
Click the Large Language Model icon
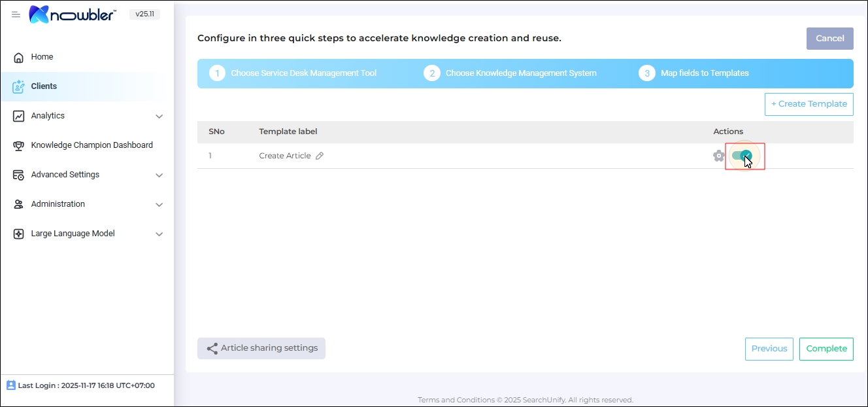(19, 234)
